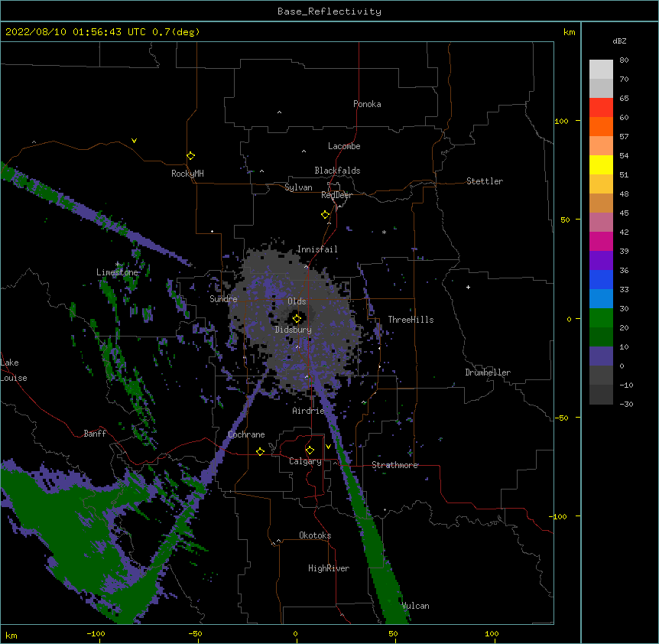Click the Vulcan town label
Image resolution: width=659 pixels, height=644 pixels.
(415, 606)
